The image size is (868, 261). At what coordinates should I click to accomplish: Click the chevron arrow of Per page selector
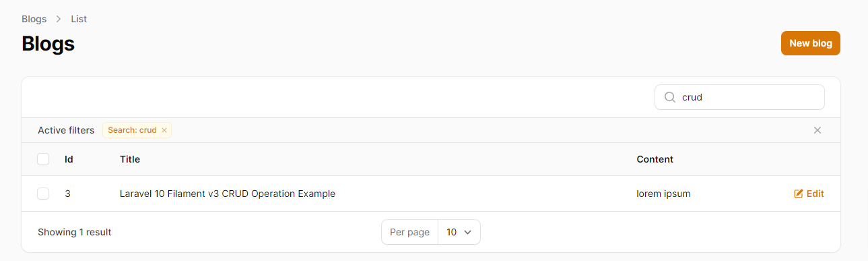[468, 232]
